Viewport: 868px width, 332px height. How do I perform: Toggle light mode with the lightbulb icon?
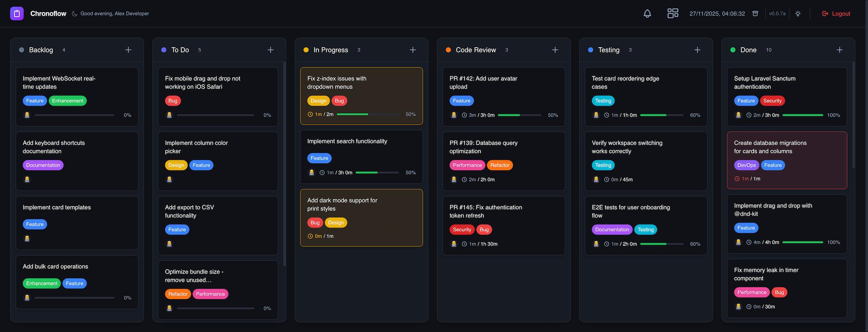[798, 14]
